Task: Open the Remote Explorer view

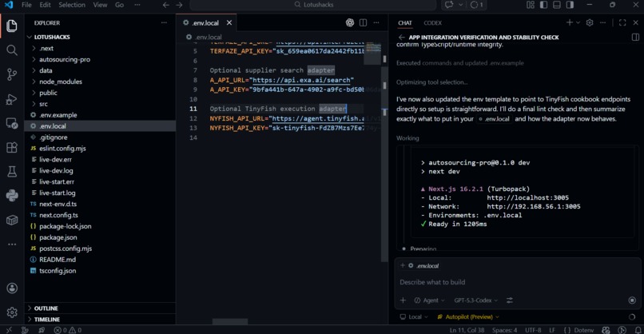Action: (12, 123)
